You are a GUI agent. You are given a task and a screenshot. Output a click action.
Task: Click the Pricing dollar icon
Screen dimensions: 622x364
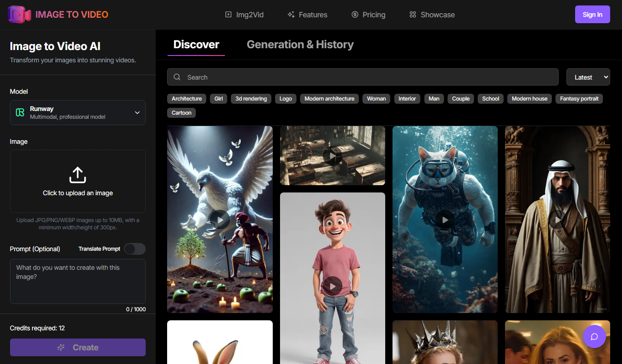point(355,15)
